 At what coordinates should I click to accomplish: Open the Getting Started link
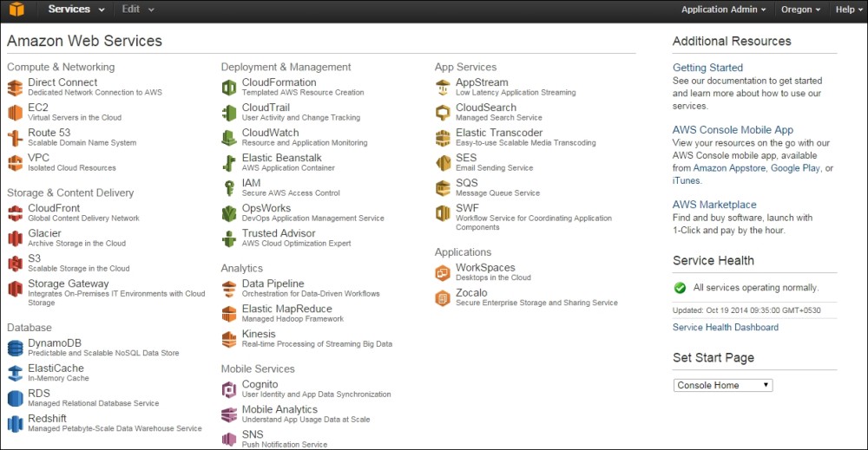pos(707,68)
